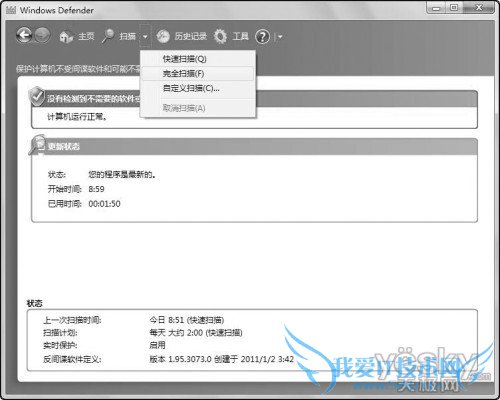Expand the Scan dropdown arrow
Viewport: 500px width, 400px height.
tap(145, 36)
